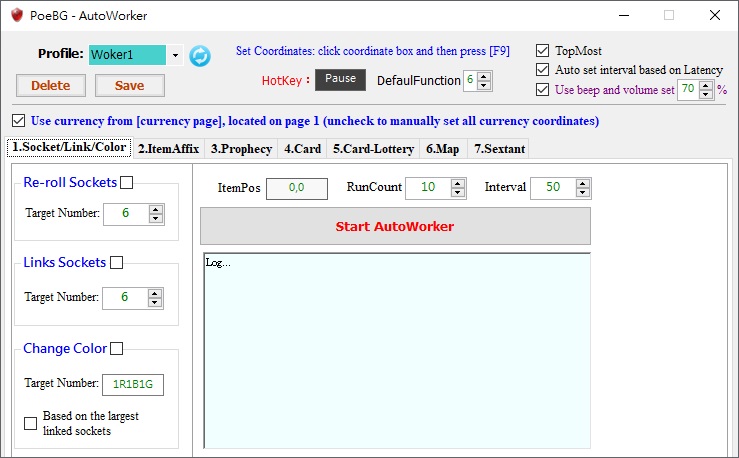Click the Links Sockets target number field

coord(125,298)
